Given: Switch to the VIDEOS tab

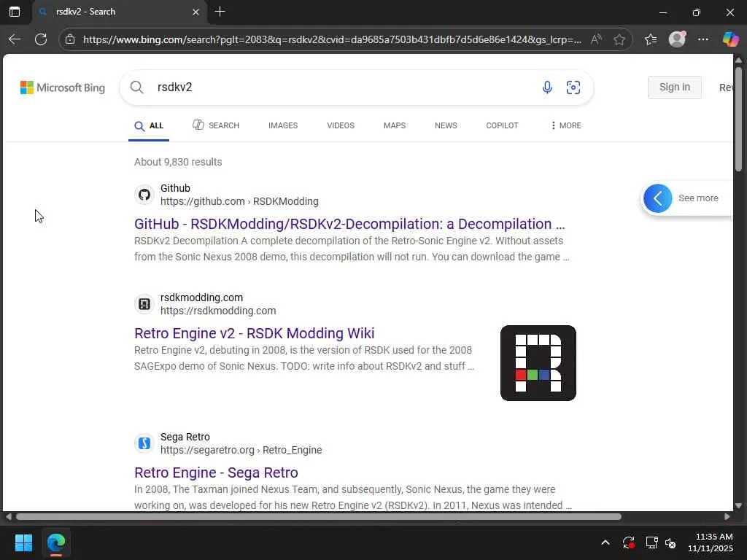Looking at the screenshot, I should [x=341, y=125].
